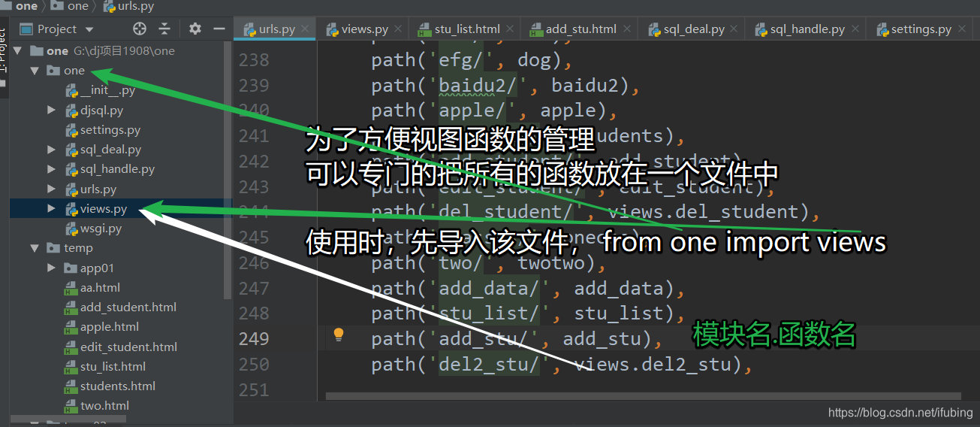
Task: Click the yellow lightbulb intention icon
Action: 339,334
